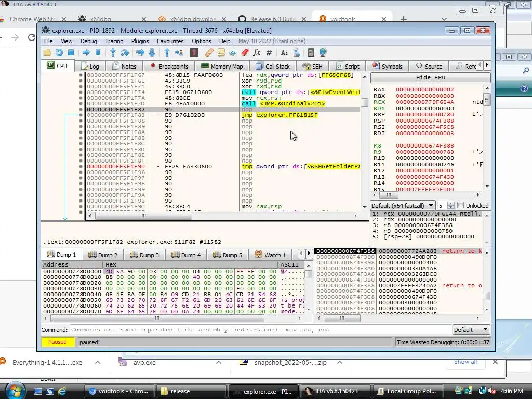Click into the Command input field
This screenshot has height=399, width=532.
(x=261, y=330)
